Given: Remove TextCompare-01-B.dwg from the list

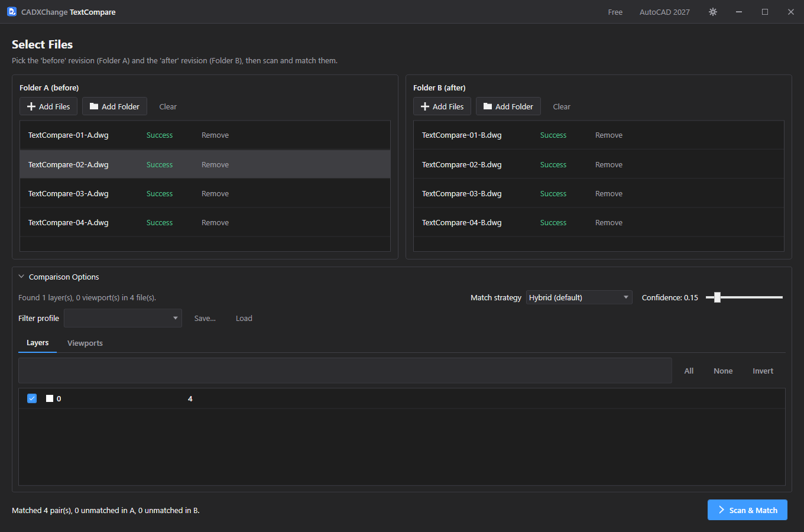Looking at the screenshot, I should tap(609, 135).
